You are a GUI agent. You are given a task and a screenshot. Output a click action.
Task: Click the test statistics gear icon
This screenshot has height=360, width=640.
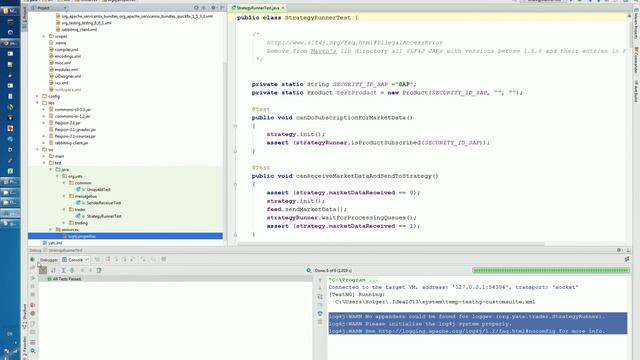click(309, 270)
